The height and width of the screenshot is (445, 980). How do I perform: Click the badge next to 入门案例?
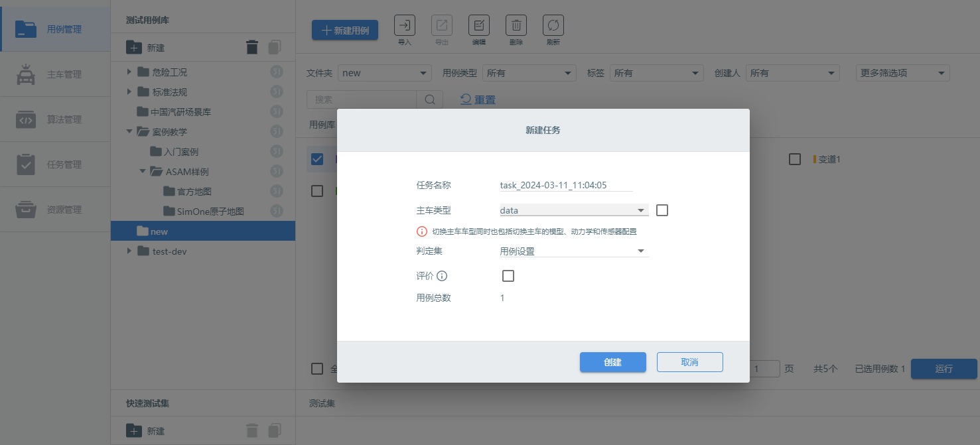click(x=277, y=152)
